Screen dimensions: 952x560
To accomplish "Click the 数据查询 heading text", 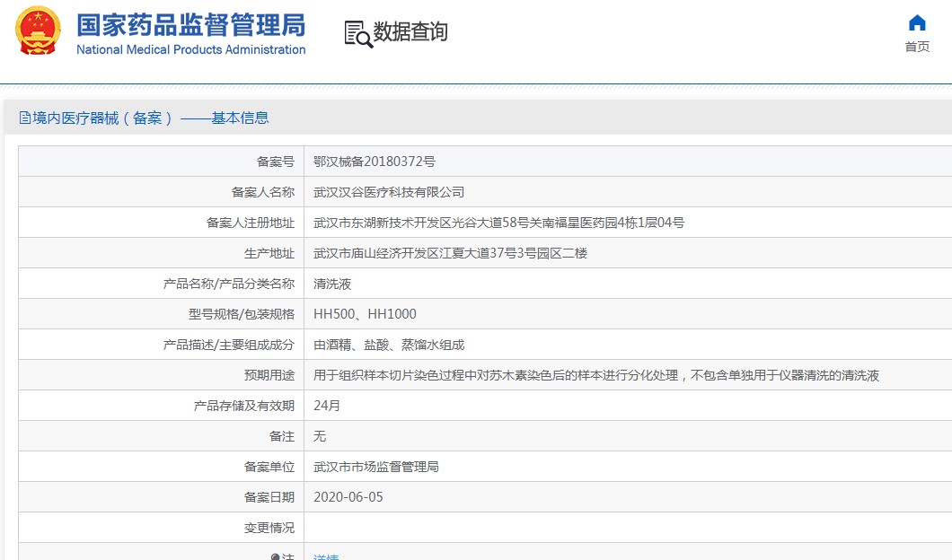I will pyautogui.click(x=410, y=31).
